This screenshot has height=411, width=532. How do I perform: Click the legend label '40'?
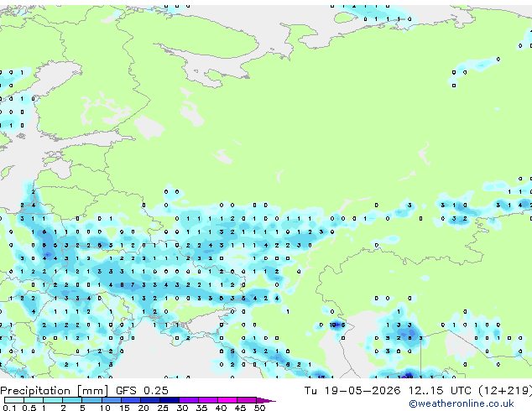click(222, 408)
